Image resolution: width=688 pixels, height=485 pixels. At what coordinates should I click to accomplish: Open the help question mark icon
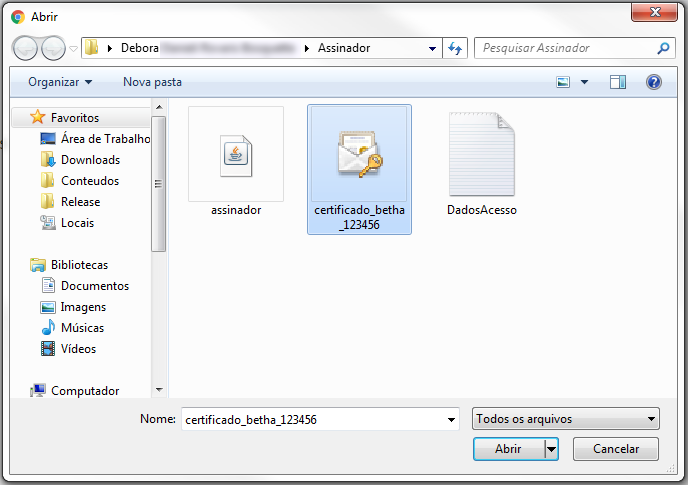(x=654, y=82)
